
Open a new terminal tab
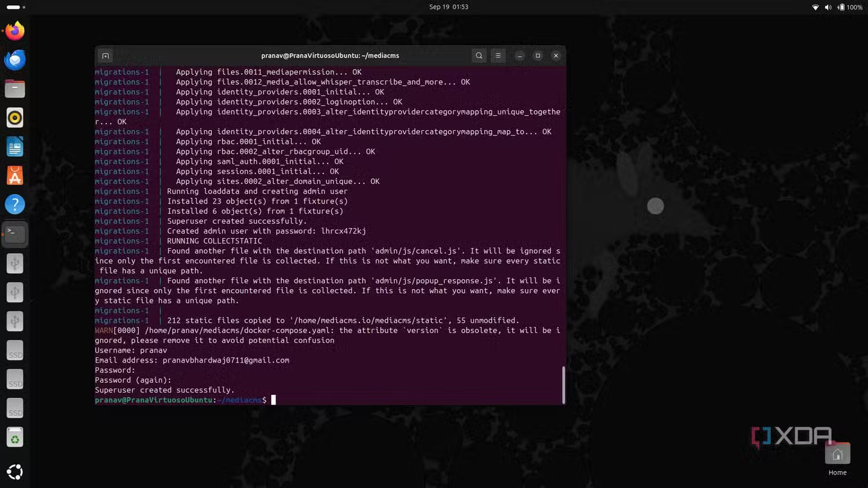(x=105, y=56)
